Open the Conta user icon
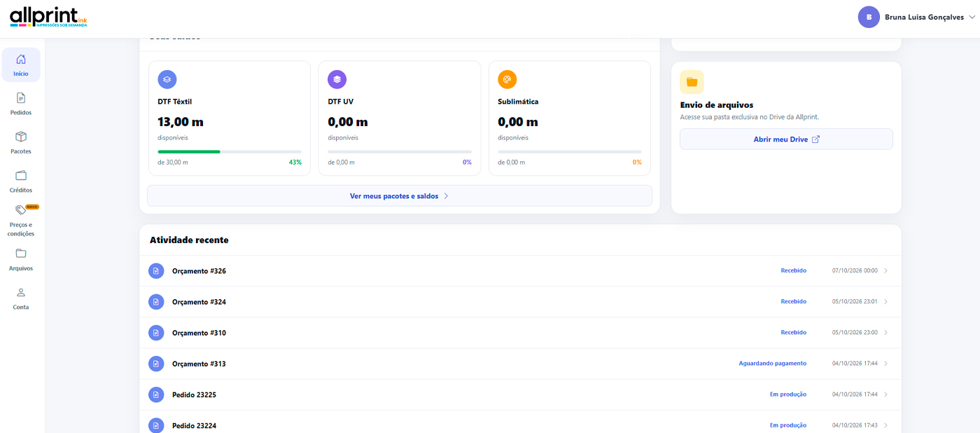The height and width of the screenshot is (433, 980). coord(21,292)
